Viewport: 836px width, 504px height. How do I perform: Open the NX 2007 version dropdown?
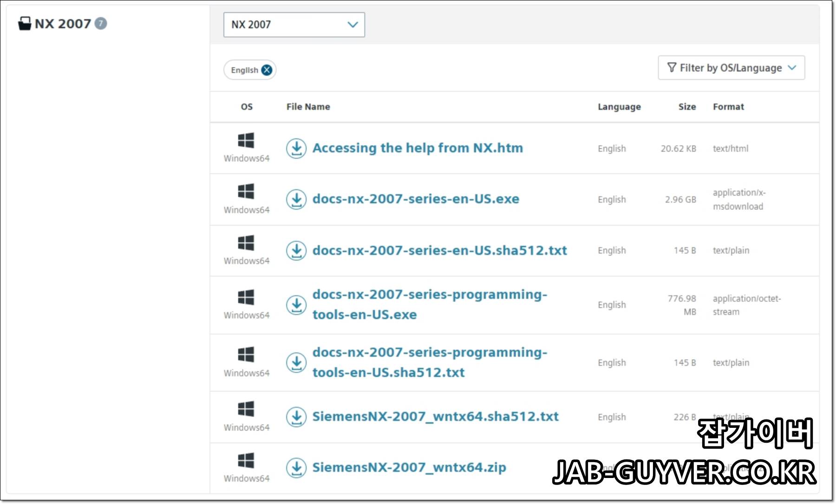point(294,25)
